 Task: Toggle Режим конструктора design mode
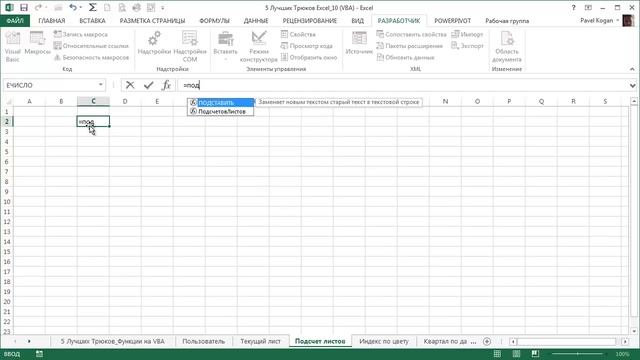[x=259, y=47]
